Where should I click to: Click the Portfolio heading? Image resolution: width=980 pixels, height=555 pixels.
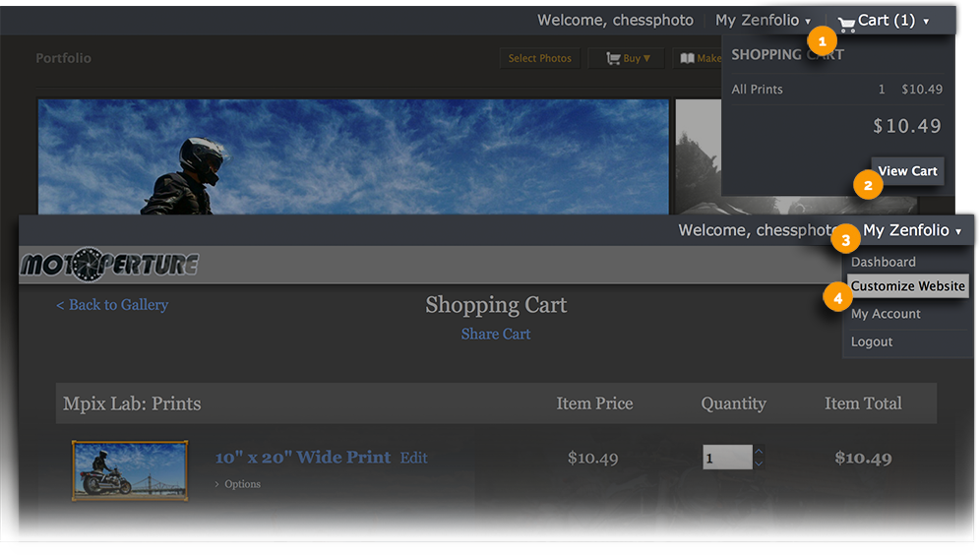63,58
